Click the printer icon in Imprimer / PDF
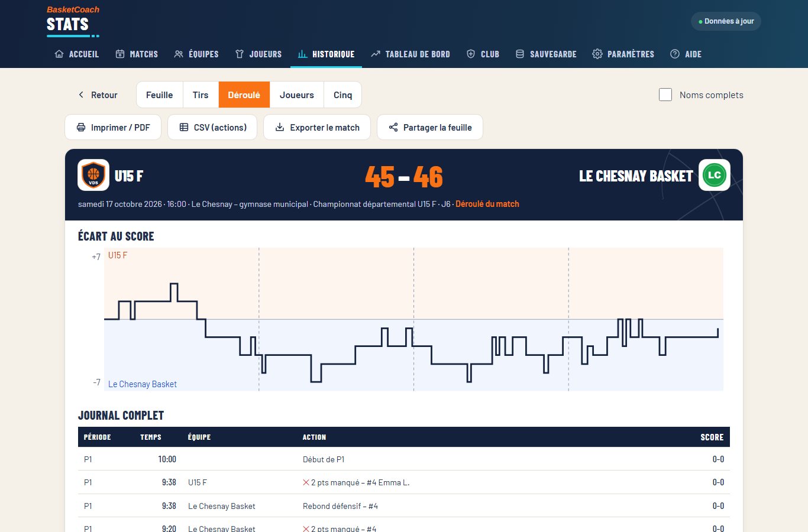The image size is (808, 532). [81, 127]
